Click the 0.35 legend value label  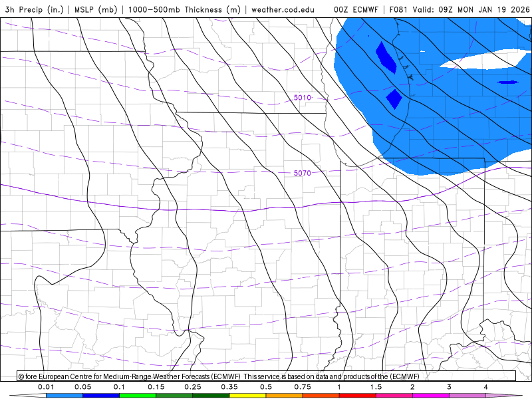pyautogui.click(x=229, y=387)
